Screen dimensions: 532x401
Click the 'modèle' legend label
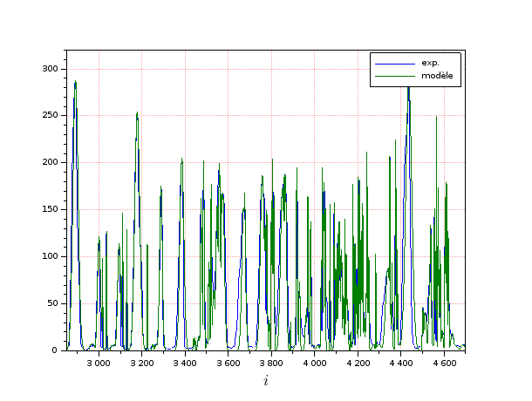click(x=437, y=76)
